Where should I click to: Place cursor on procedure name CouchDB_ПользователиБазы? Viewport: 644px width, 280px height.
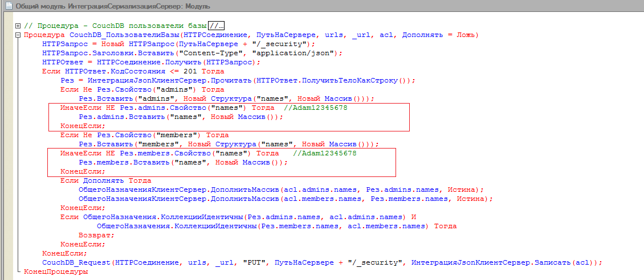[124, 35]
